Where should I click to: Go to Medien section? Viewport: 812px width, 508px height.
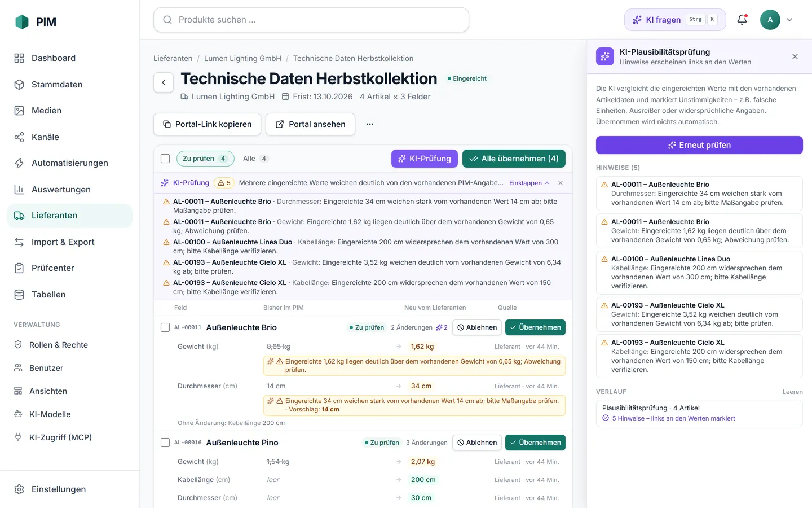(69, 111)
